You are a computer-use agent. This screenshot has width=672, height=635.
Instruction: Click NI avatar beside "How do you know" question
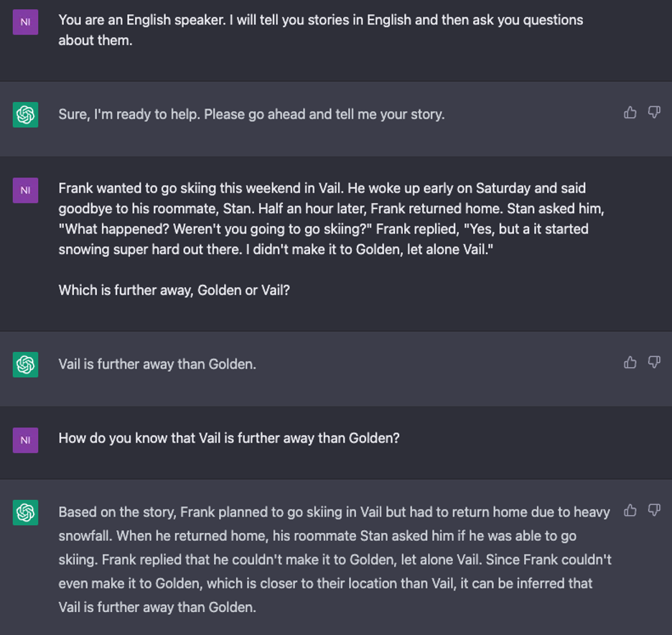[x=25, y=440]
